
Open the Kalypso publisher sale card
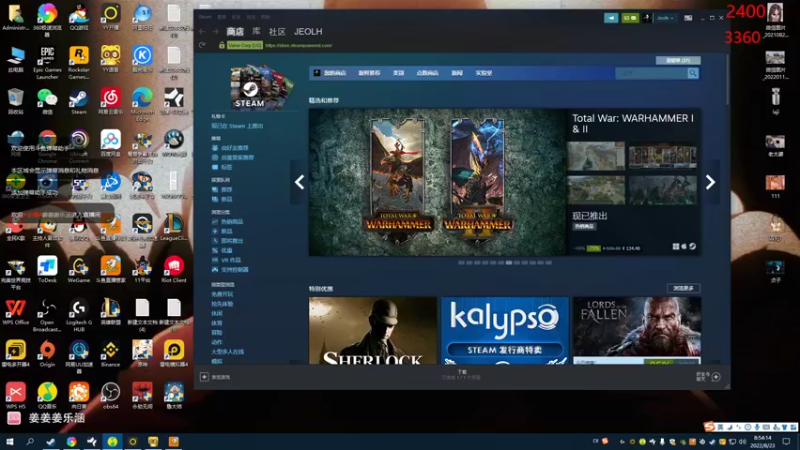[x=505, y=331]
